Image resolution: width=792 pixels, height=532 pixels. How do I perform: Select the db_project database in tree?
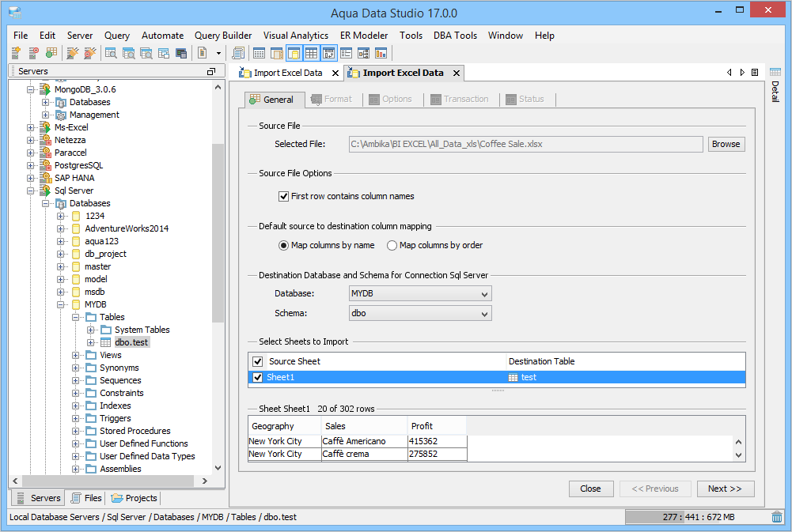pyautogui.click(x=105, y=254)
